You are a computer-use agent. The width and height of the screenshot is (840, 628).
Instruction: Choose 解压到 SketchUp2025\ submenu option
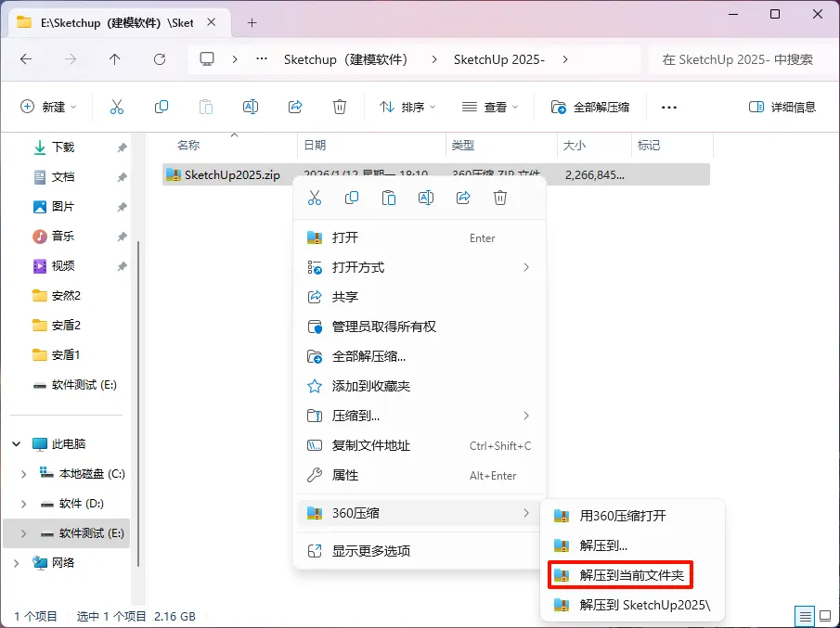tap(633, 605)
